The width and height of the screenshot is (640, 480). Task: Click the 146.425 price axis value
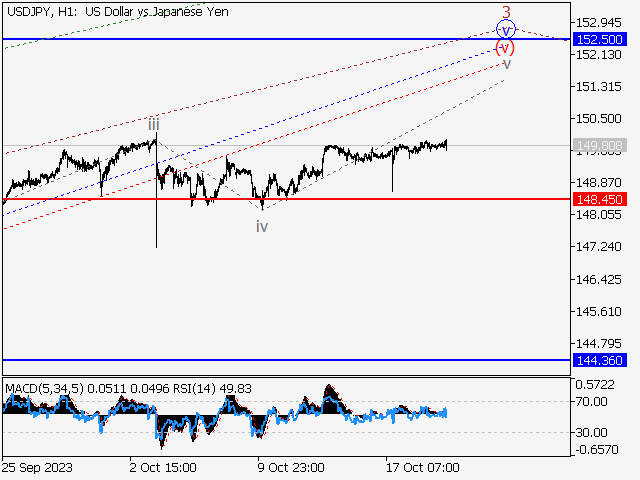[598, 280]
